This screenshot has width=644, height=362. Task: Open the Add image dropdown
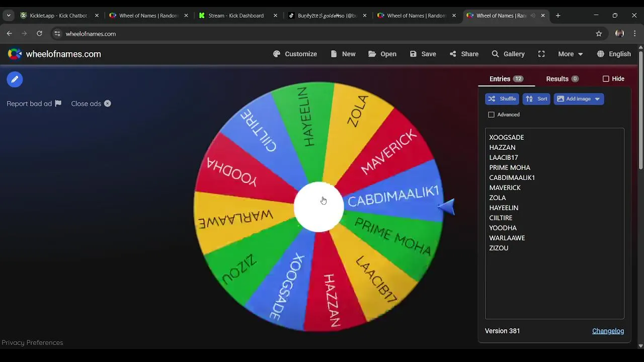tap(579, 99)
